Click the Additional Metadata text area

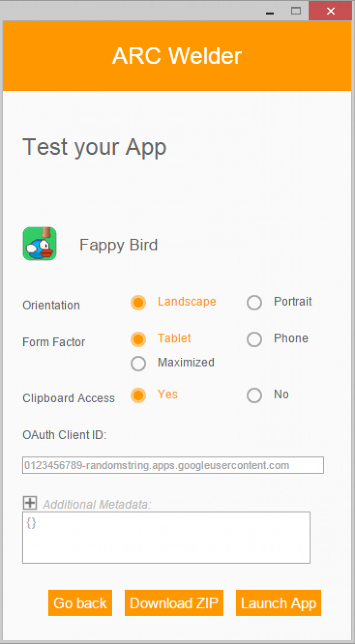point(166,538)
